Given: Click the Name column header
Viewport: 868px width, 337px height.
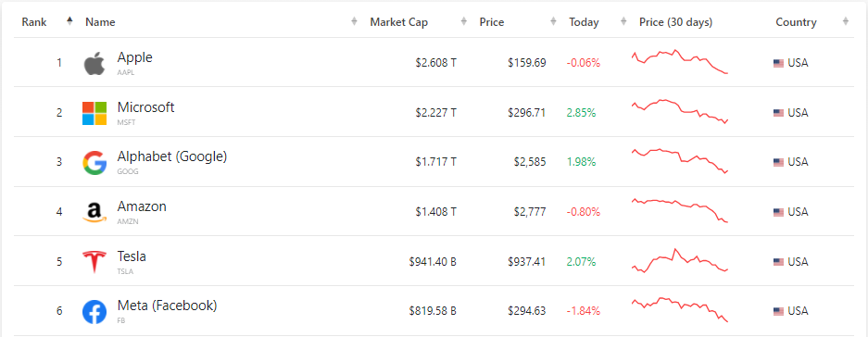Looking at the screenshot, I should [100, 22].
